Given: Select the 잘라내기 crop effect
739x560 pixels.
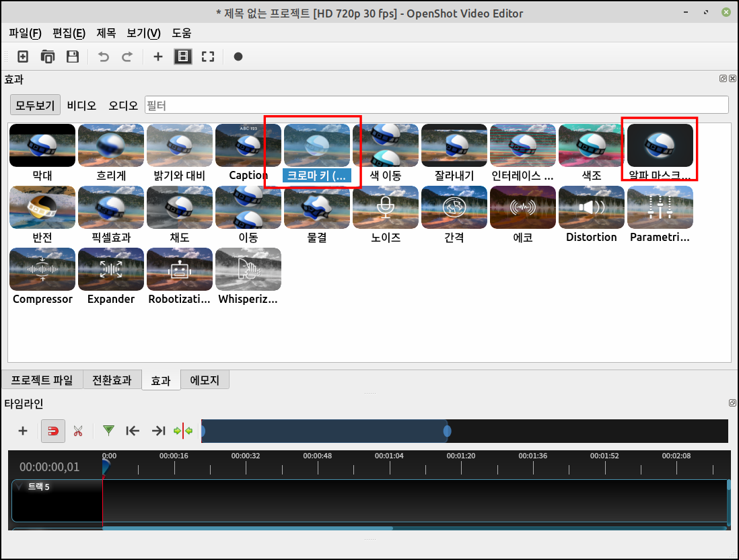Looking at the screenshot, I should coord(454,153).
